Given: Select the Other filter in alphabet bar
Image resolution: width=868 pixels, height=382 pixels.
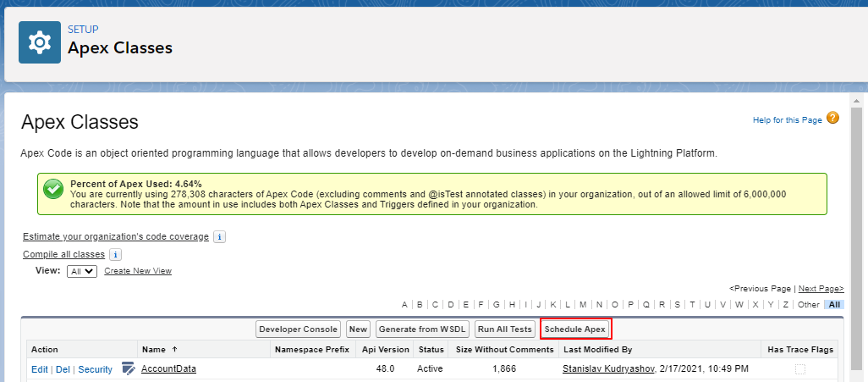Looking at the screenshot, I should pyautogui.click(x=808, y=305).
